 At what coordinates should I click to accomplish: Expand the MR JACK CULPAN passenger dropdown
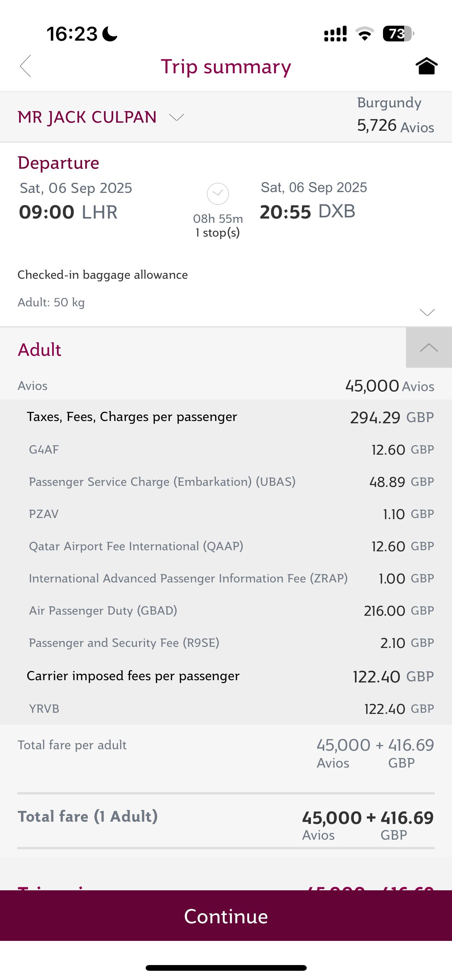[176, 117]
